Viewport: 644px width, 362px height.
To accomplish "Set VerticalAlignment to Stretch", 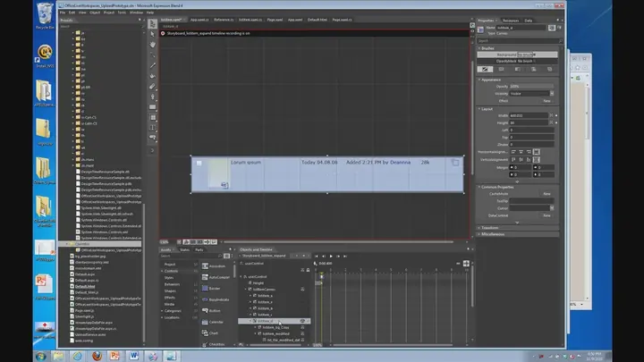I will click(536, 159).
